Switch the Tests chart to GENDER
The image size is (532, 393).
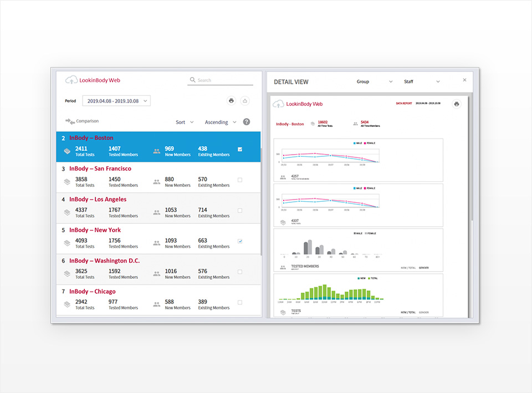pos(424,312)
